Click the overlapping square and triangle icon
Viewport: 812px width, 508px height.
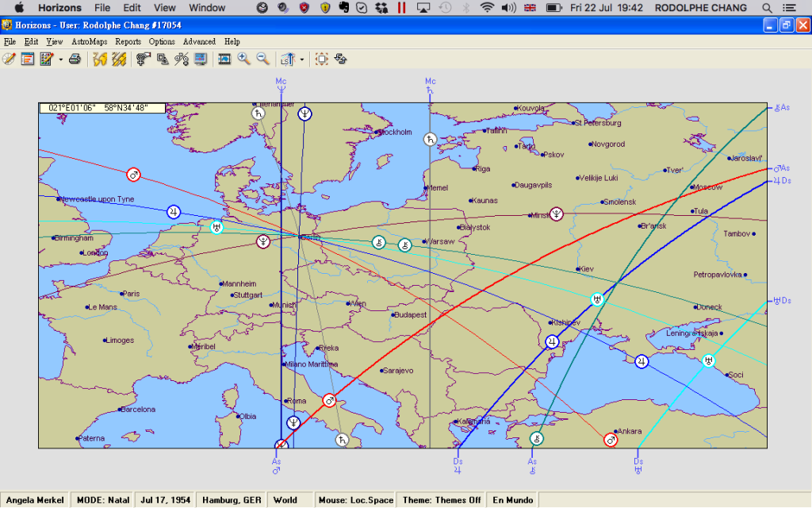163,59
